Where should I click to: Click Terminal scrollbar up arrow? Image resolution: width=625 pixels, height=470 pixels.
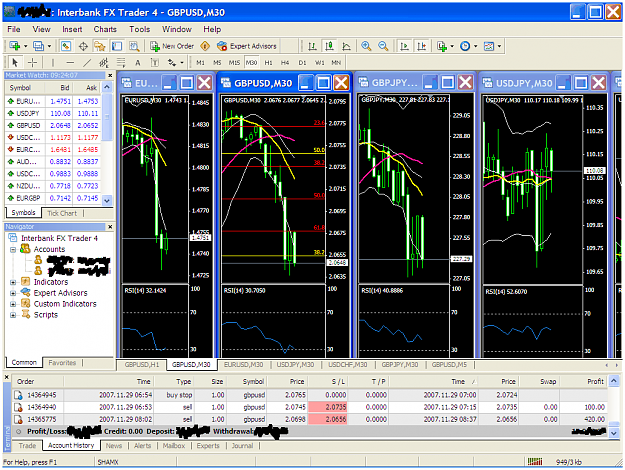(614, 381)
